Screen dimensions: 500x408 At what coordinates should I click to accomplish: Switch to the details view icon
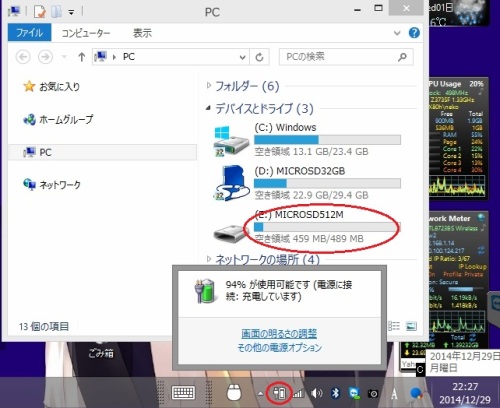pyautogui.click(x=394, y=326)
